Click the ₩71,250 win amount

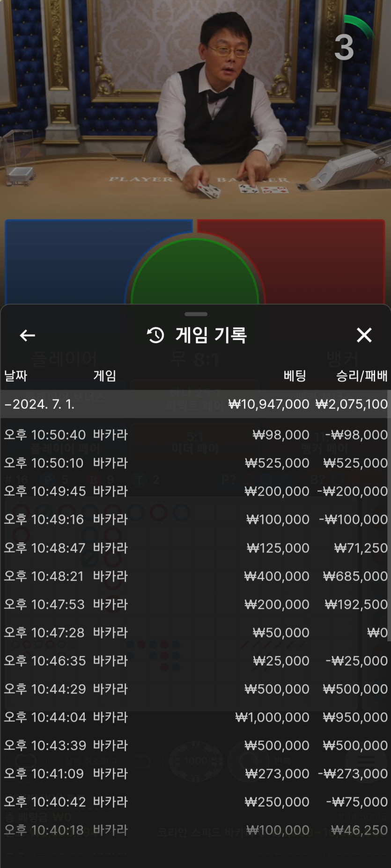click(x=361, y=548)
